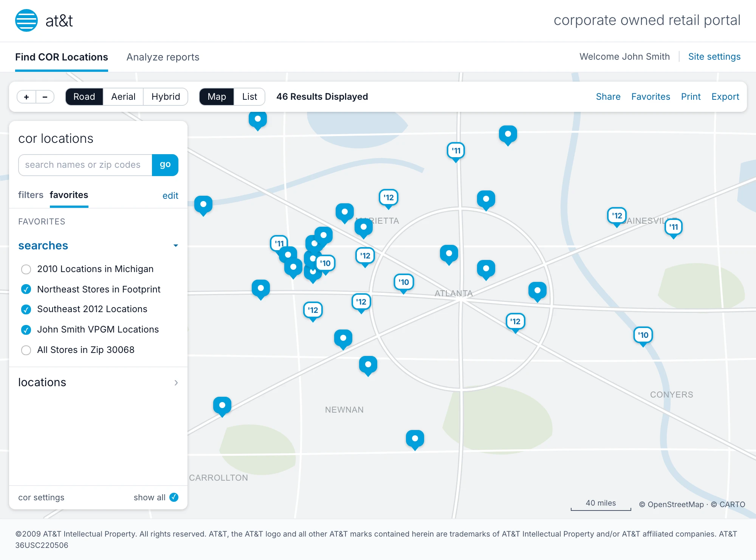The image size is (756, 560).
Task: Zoom in with the plus button
Action: (26, 97)
